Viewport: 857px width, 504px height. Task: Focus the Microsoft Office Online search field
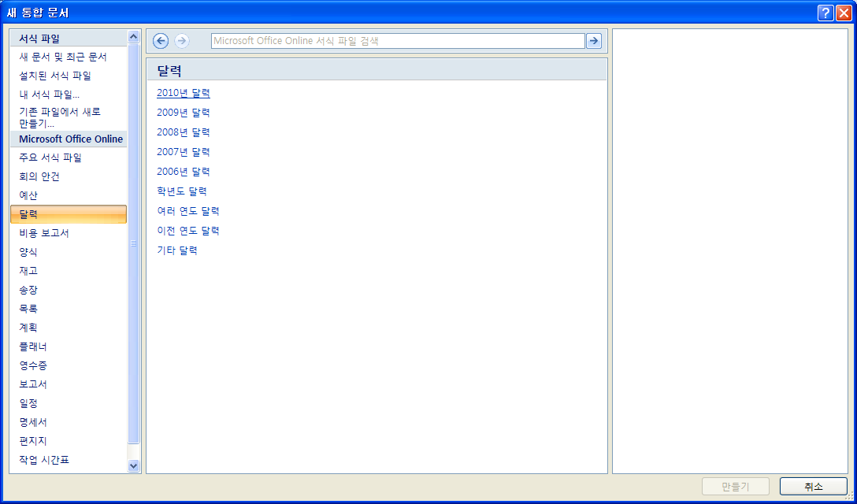[x=398, y=41]
